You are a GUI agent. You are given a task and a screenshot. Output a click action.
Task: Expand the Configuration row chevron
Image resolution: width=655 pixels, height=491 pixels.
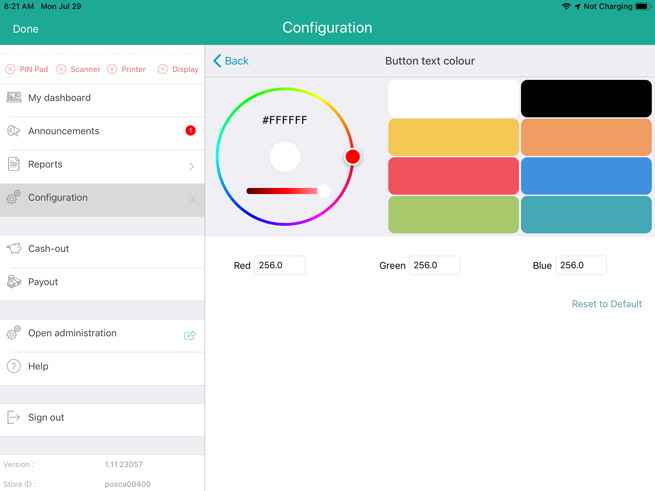point(192,200)
